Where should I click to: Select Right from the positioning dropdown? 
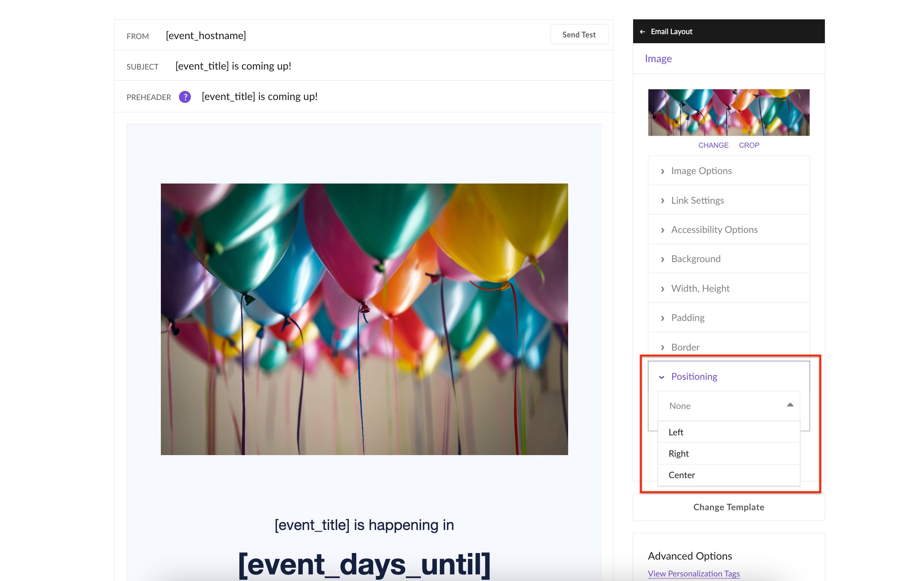click(729, 453)
